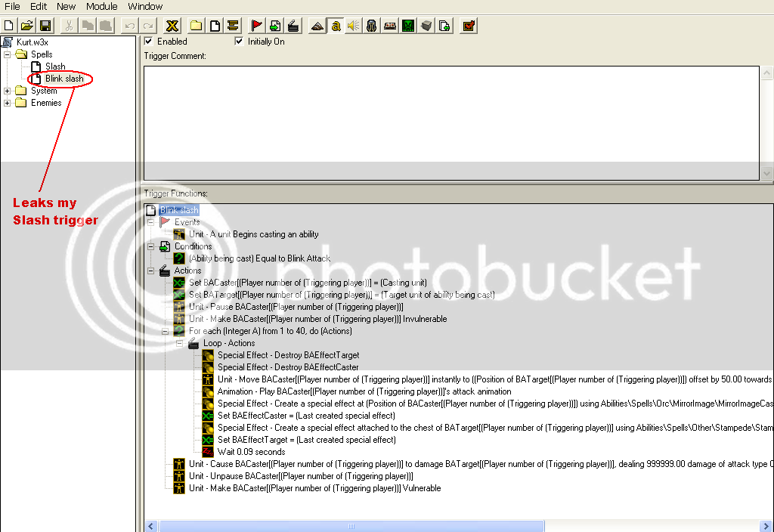The width and height of the screenshot is (774, 532).
Task: Select 'Wait 0.09 seconds' action
Action: point(251,452)
